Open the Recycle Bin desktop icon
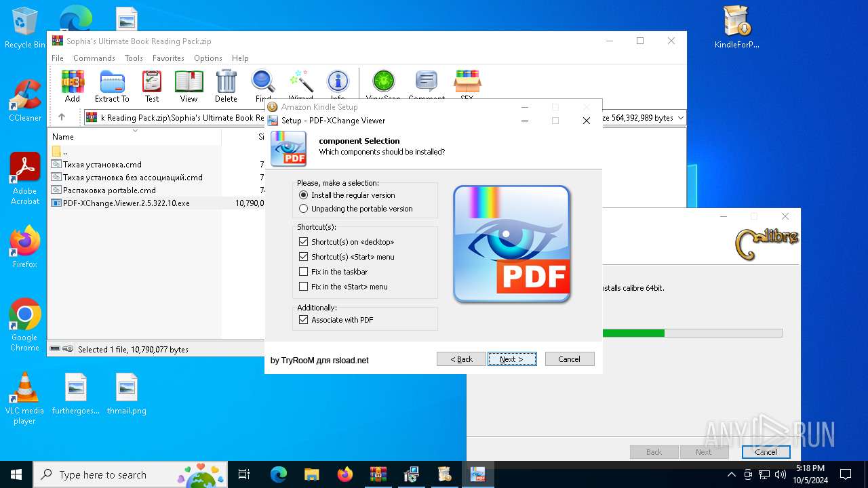 (24, 28)
